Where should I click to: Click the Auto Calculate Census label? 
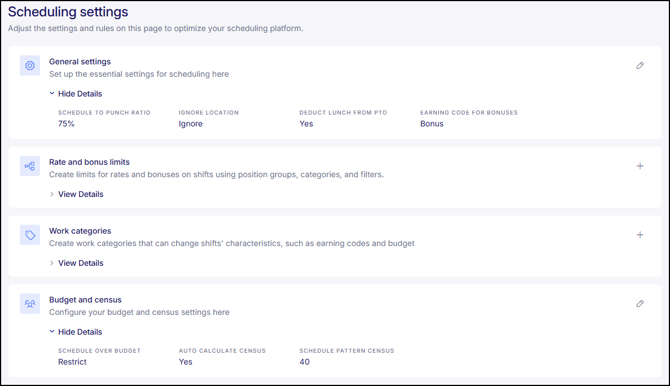(222, 351)
